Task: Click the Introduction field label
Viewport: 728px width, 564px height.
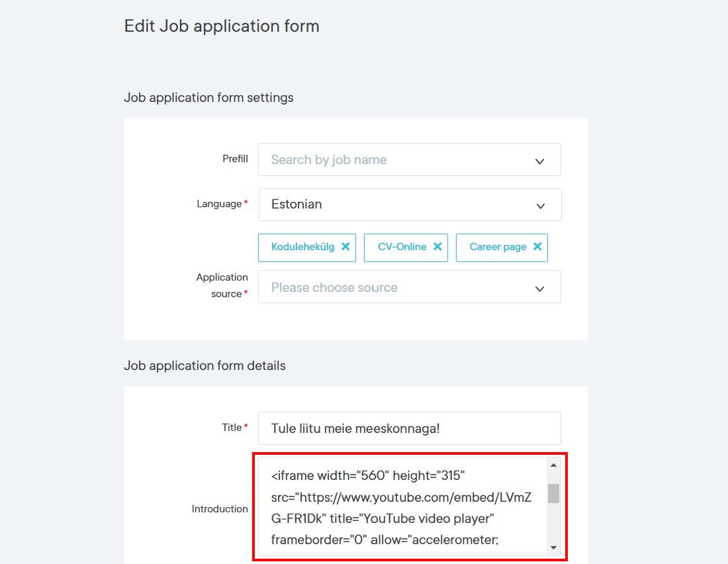Action: point(220,509)
